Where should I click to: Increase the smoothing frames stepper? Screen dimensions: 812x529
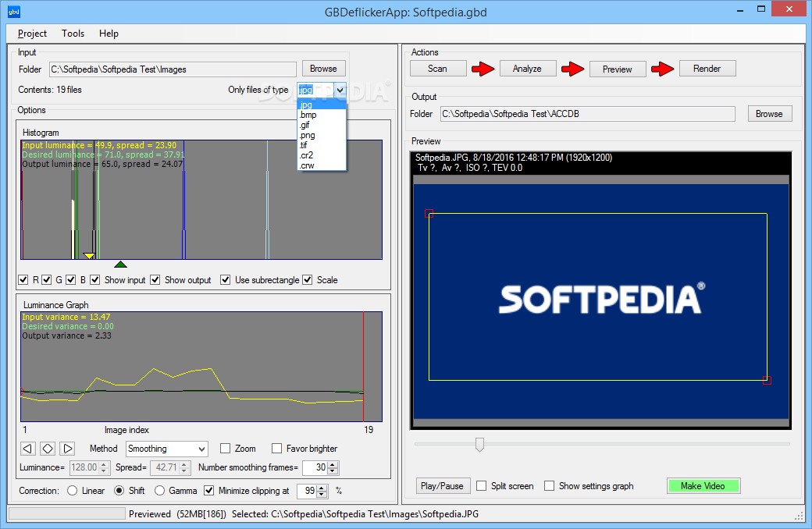[x=333, y=464]
